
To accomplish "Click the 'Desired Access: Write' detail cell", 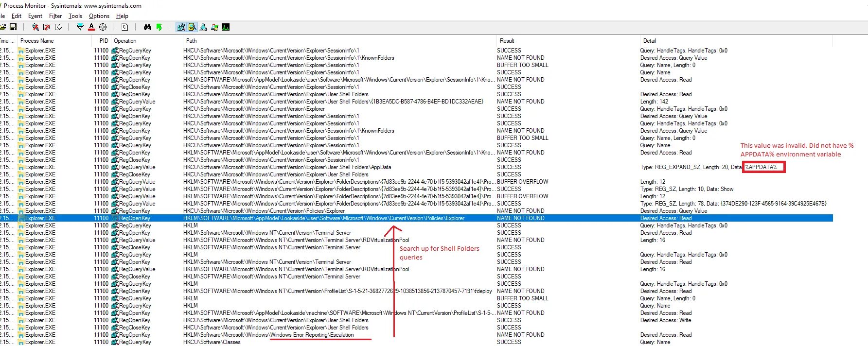I will coord(665,320).
